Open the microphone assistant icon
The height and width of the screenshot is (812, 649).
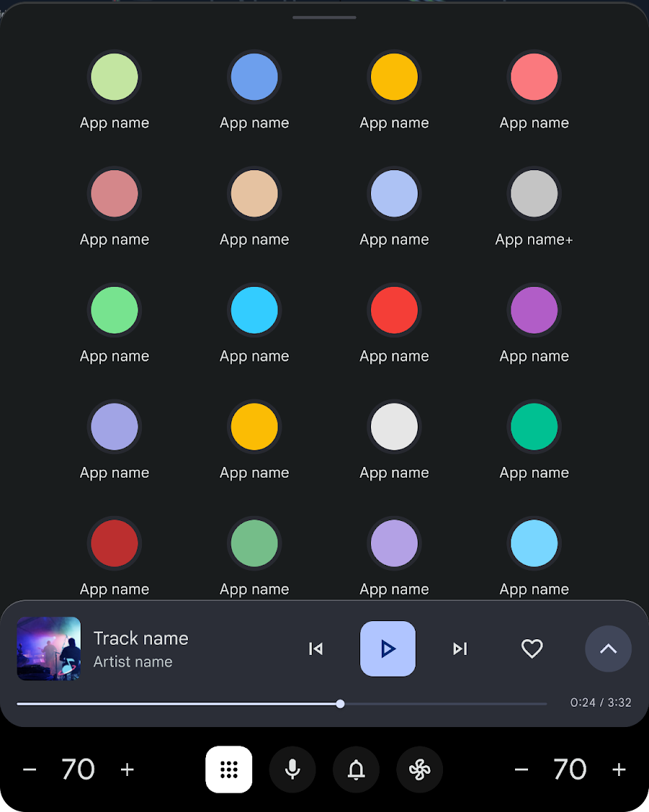(292, 769)
